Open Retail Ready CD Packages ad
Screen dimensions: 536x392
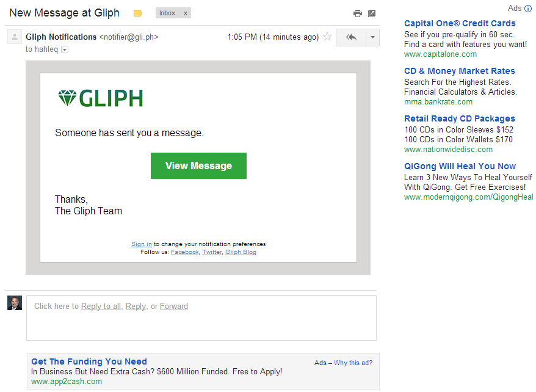point(460,118)
